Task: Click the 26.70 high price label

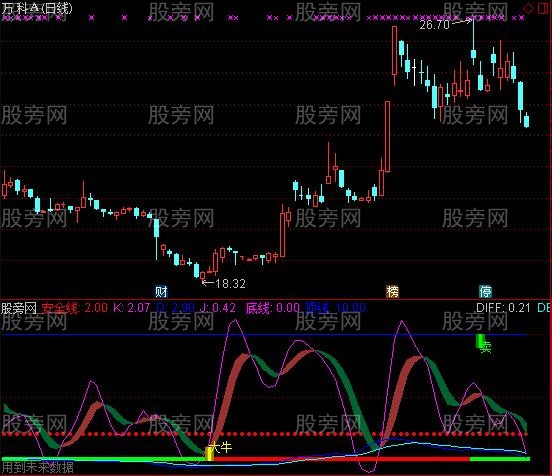Action: coord(434,24)
